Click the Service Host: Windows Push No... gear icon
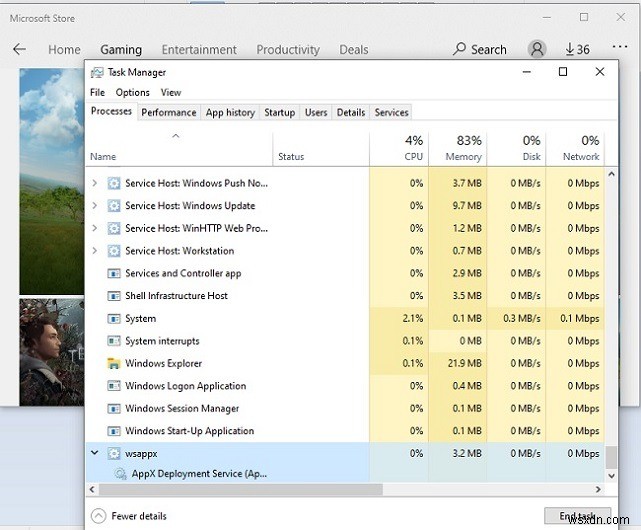 [114, 183]
